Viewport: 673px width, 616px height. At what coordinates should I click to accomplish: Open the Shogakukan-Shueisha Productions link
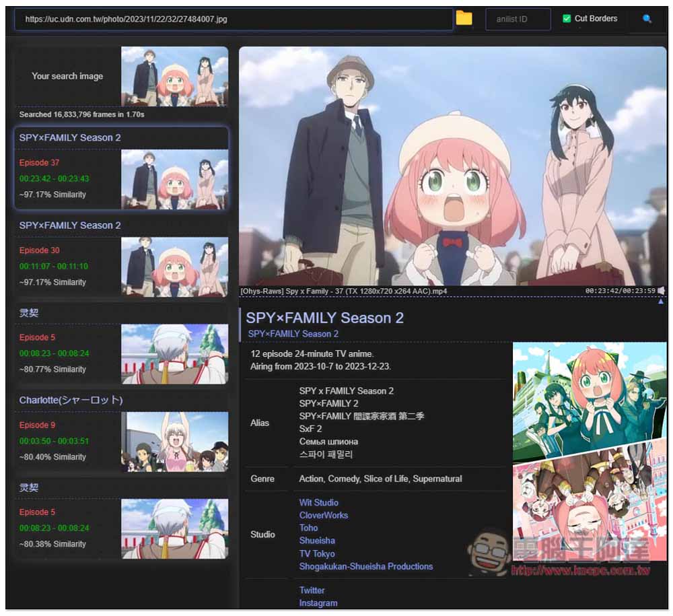click(366, 566)
